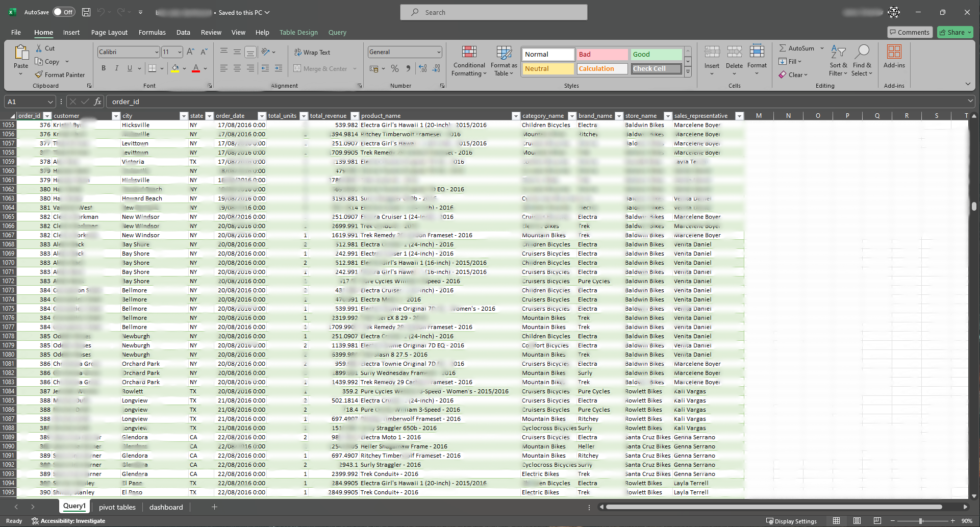Click the Cut scissors icon

[x=39, y=48]
